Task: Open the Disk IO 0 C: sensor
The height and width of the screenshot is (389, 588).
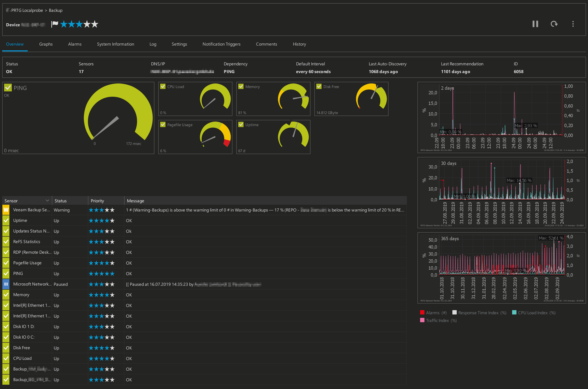Action: point(24,337)
